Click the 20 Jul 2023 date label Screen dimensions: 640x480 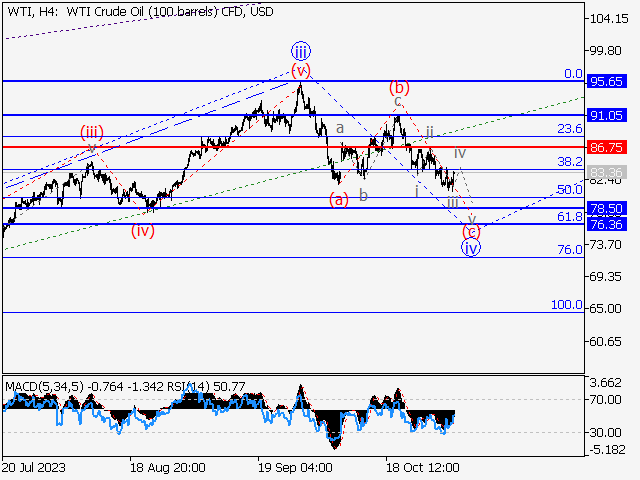[33, 467]
